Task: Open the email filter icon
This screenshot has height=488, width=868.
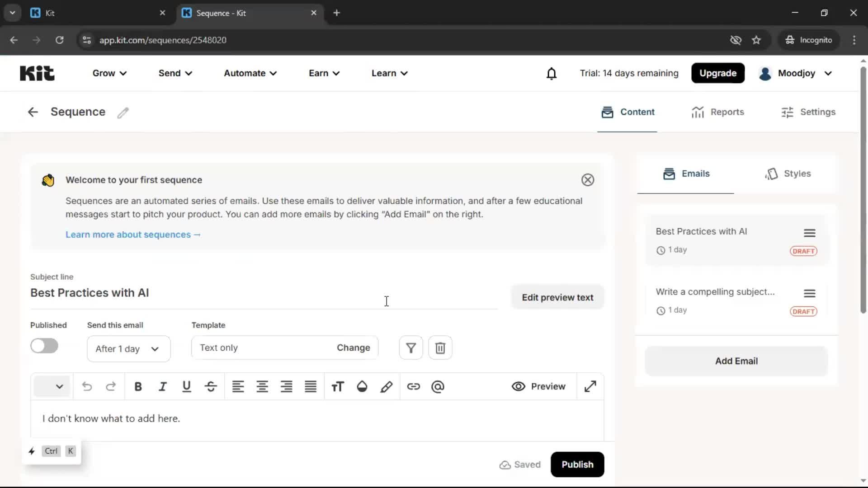Action: coord(410,347)
